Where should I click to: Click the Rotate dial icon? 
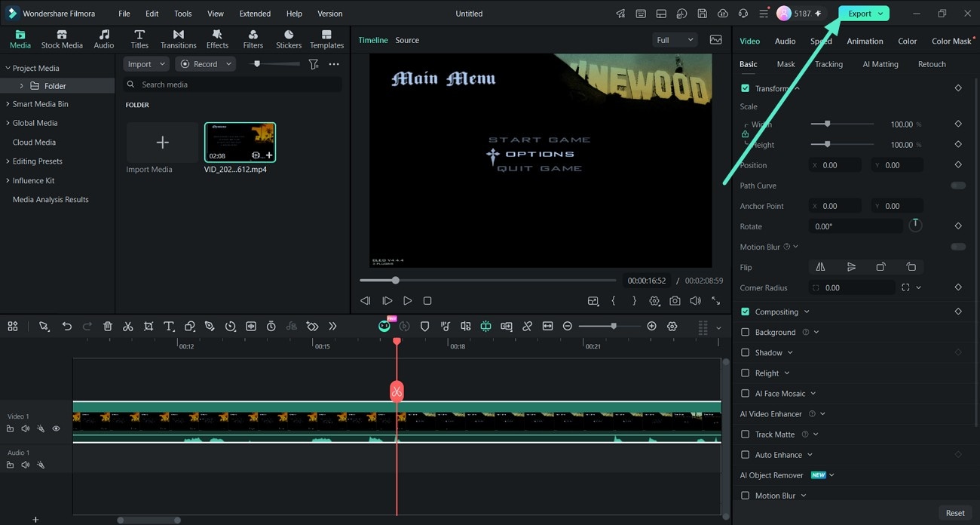[915, 226]
